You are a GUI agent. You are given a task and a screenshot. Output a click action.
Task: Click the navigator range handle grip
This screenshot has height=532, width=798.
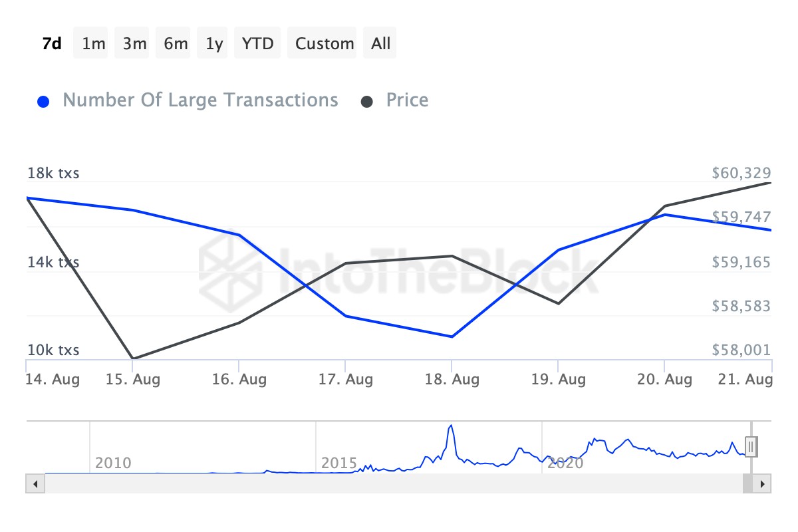(751, 447)
